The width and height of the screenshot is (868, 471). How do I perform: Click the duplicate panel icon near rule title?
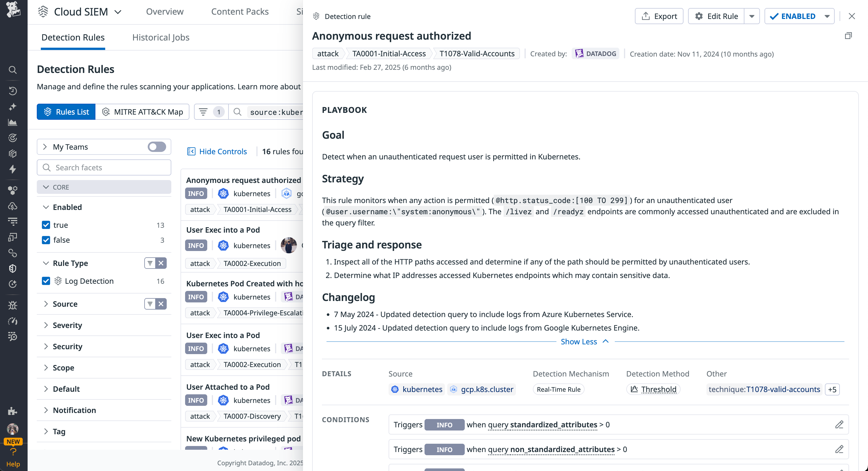click(848, 35)
